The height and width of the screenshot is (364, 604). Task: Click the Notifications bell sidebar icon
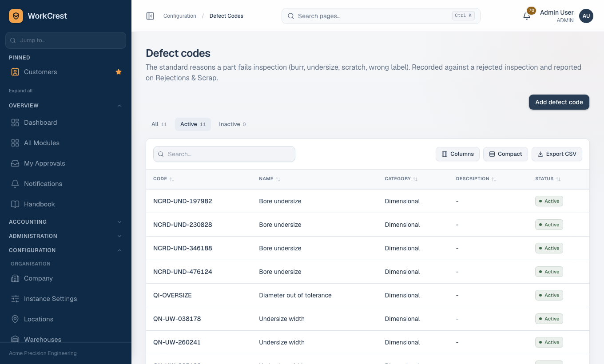point(15,184)
